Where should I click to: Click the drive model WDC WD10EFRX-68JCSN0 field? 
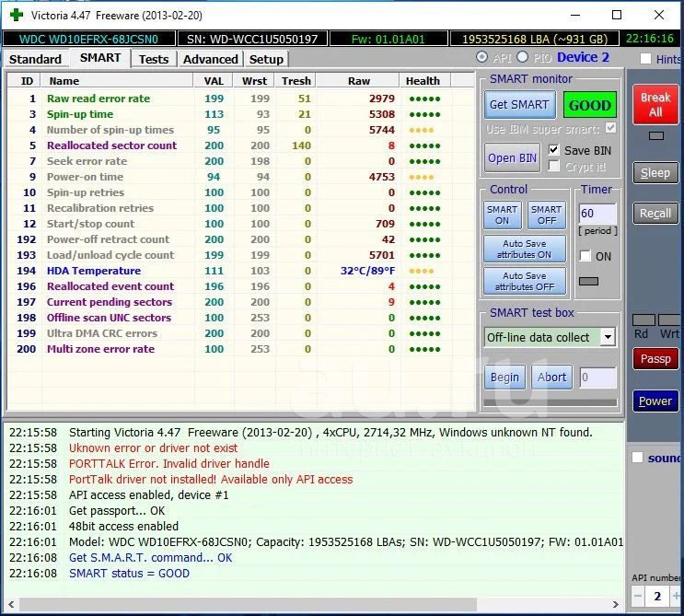pos(89,39)
